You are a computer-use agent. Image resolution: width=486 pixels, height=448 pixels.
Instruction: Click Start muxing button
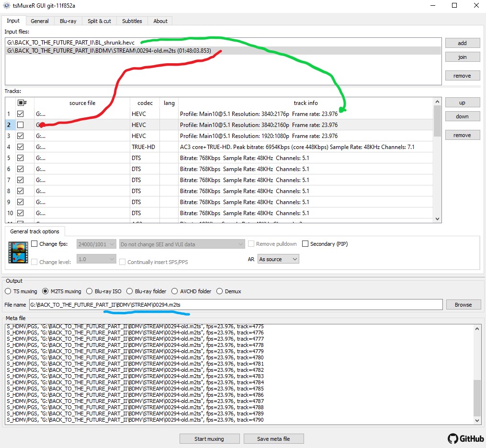[209, 439]
